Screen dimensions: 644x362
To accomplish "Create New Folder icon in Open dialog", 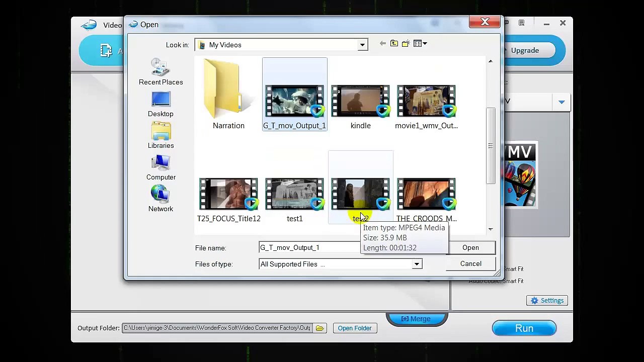I will [x=406, y=44].
